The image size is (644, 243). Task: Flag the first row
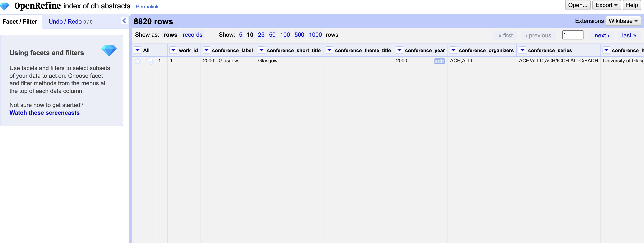coord(150,61)
